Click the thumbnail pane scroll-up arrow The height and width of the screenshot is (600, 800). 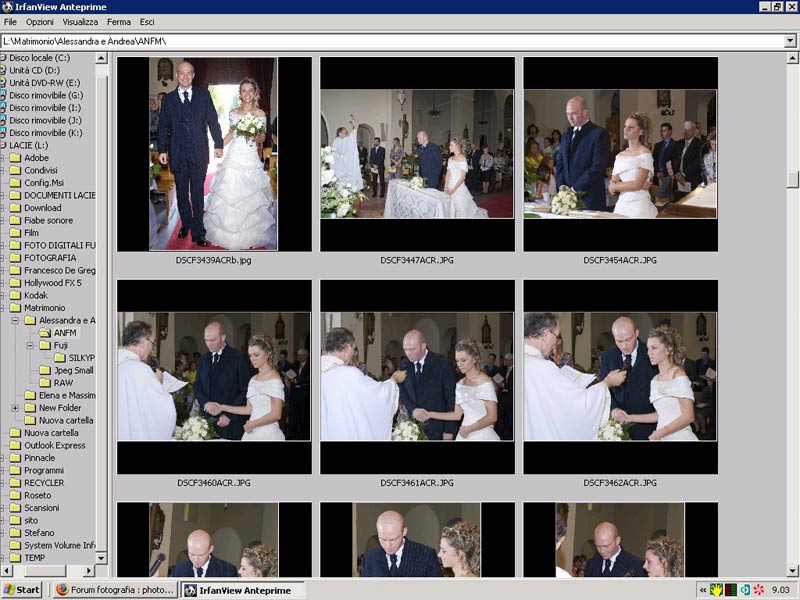click(x=792, y=58)
